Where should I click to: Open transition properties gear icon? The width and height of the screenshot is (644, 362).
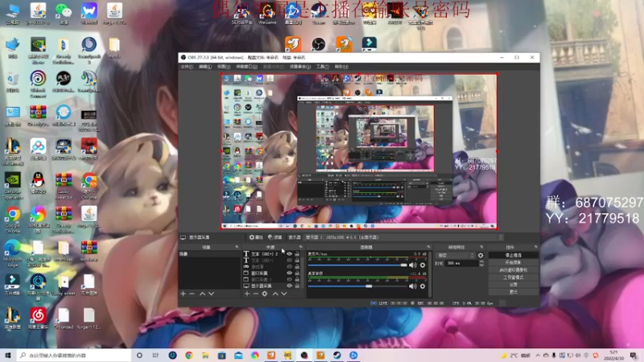pos(481,255)
